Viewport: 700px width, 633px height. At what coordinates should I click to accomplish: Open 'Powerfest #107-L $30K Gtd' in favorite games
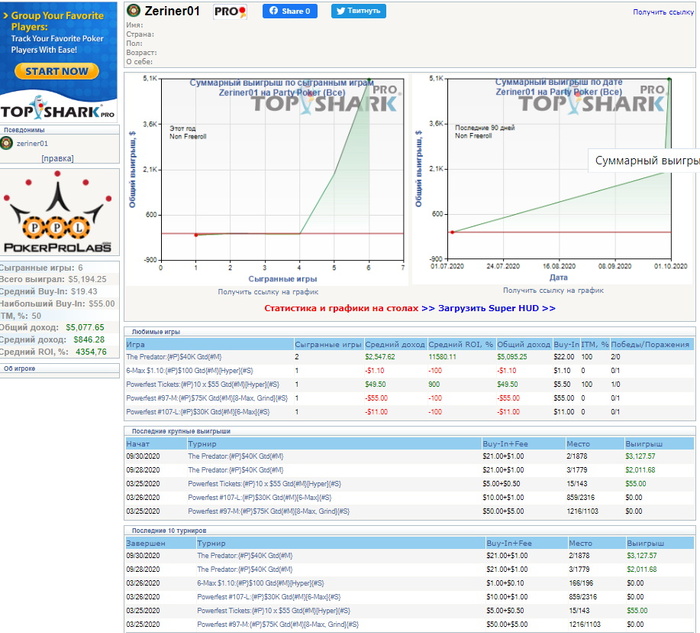198,412
